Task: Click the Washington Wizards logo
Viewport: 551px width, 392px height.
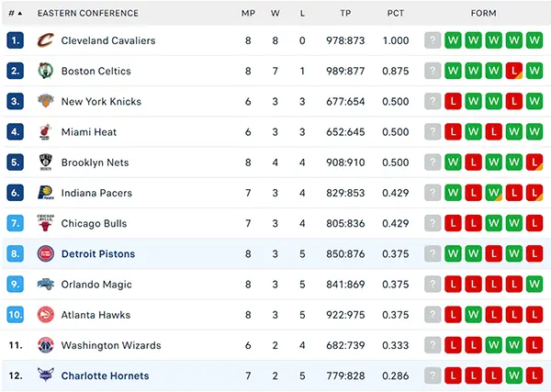Action: [x=46, y=345]
